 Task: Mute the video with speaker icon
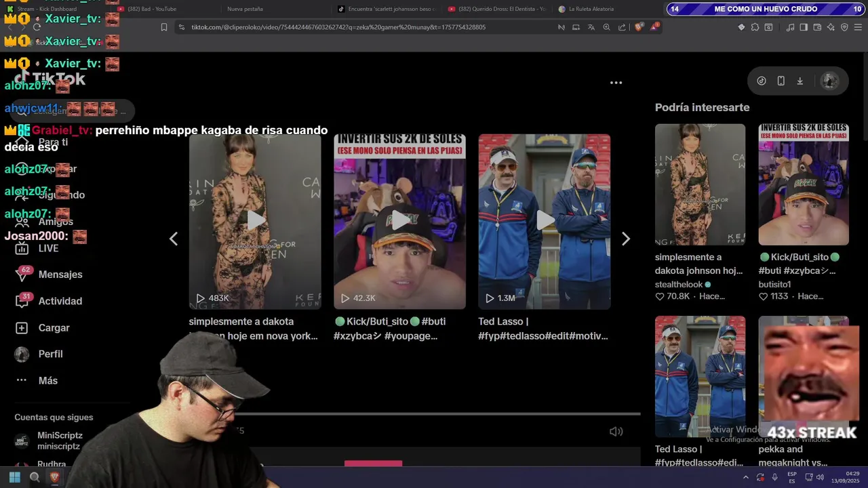click(616, 431)
